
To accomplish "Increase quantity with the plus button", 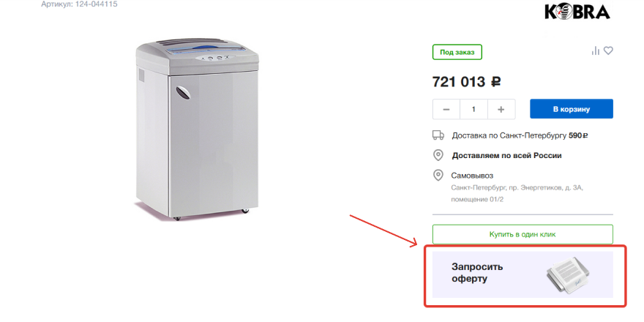I will [x=501, y=109].
